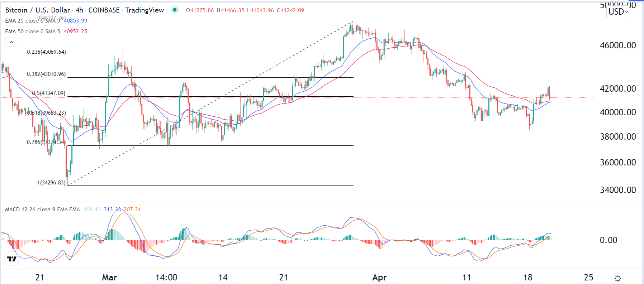This screenshot has width=644, height=284.
Task: Open the USD currency dropdown
Action: click(618, 12)
